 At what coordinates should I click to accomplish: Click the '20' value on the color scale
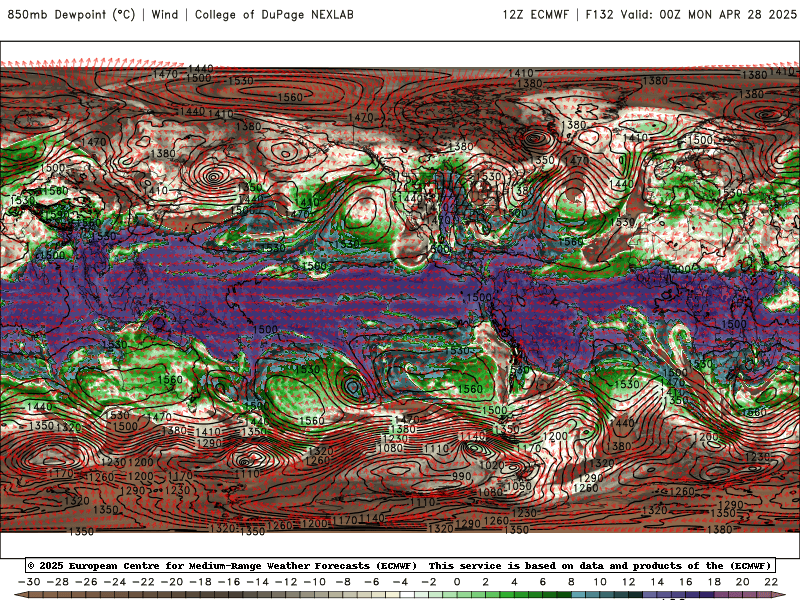[x=743, y=582]
